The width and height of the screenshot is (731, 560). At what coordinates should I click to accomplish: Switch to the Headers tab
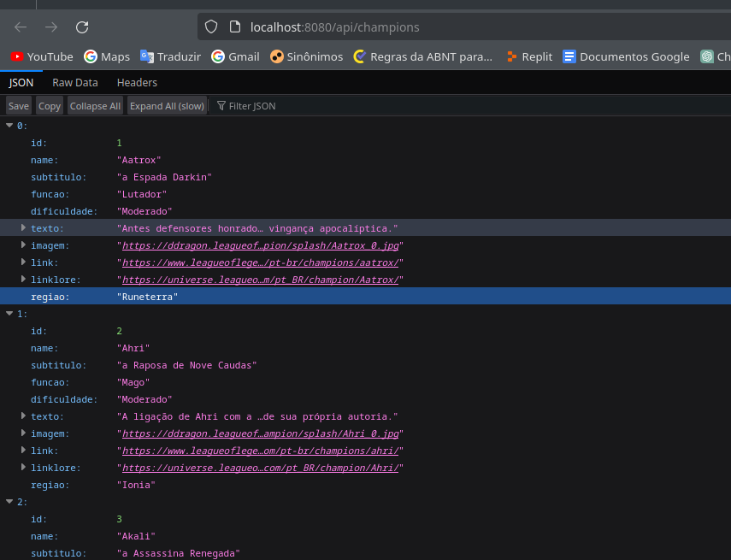coord(137,82)
